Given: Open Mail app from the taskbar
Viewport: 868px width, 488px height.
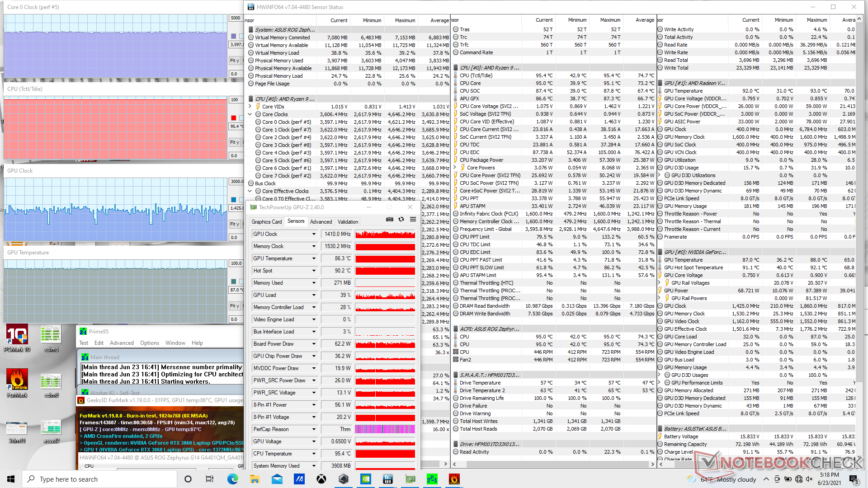Looking at the screenshot, I should tap(277, 479).
